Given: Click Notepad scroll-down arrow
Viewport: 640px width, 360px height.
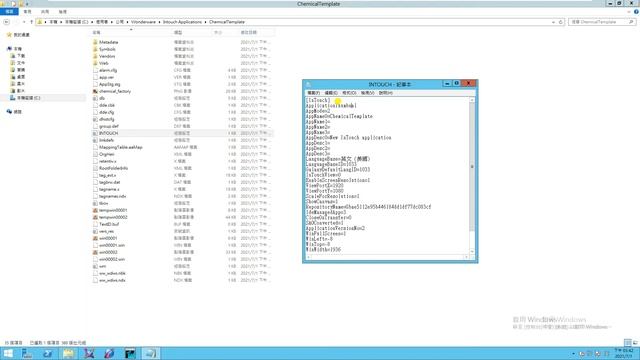Looking at the screenshot, I should click(472, 251).
